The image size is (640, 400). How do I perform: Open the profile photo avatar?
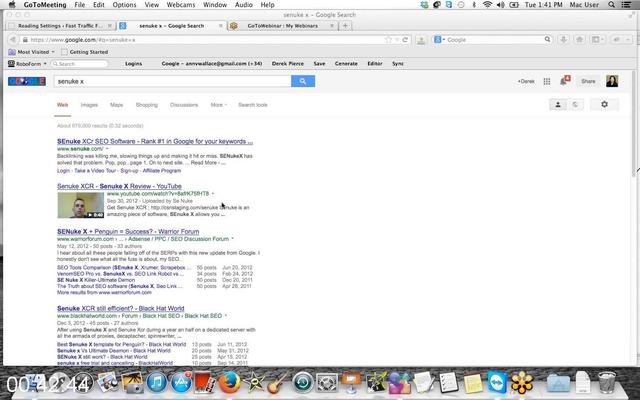coord(612,81)
